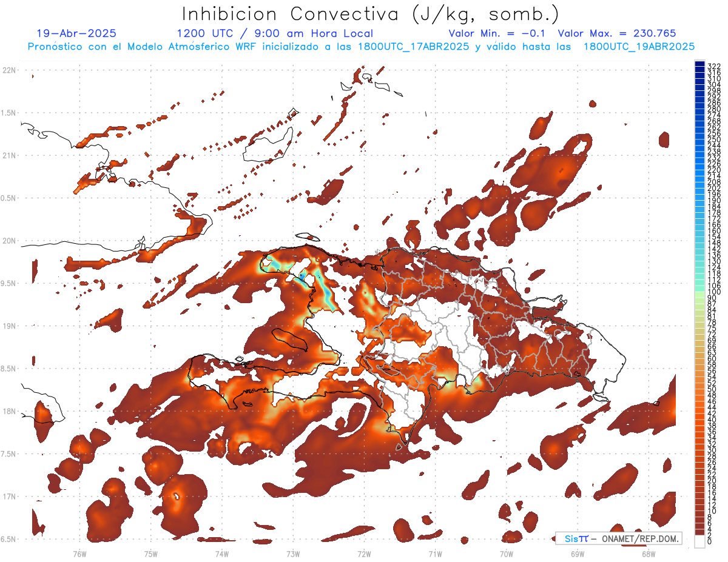Screen dimensions: 728x562
Task: Click the title 'Inhibicion Convectiva (J/kg, somb.)'
Action: coord(371,14)
